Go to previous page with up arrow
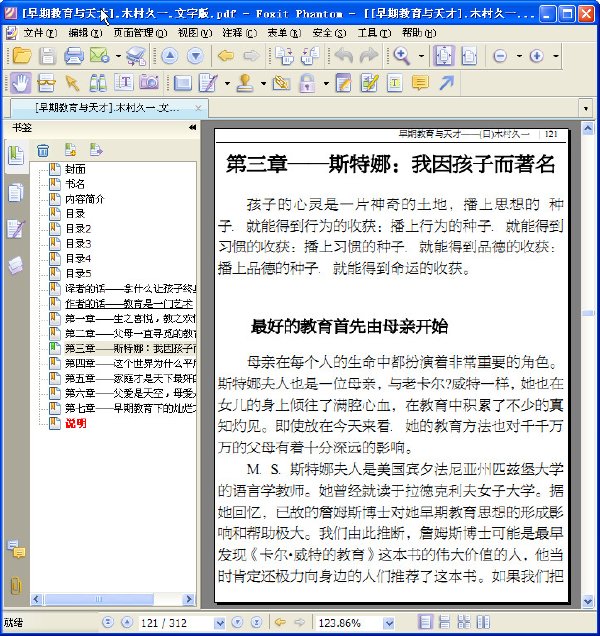This screenshot has width=600, height=636. [170, 56]
